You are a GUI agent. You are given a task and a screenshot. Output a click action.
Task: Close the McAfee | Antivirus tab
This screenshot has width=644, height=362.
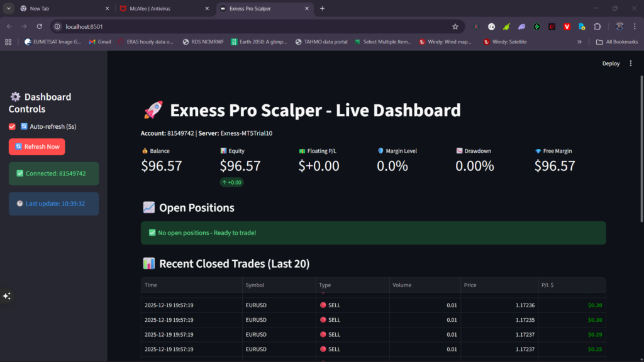[x=207, y=8]
